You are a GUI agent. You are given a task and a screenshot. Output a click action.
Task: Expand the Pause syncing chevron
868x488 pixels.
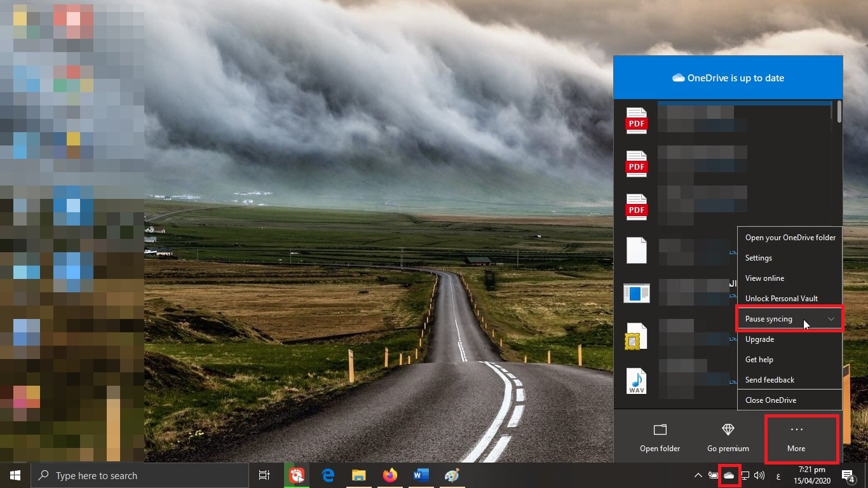point(831,318)
